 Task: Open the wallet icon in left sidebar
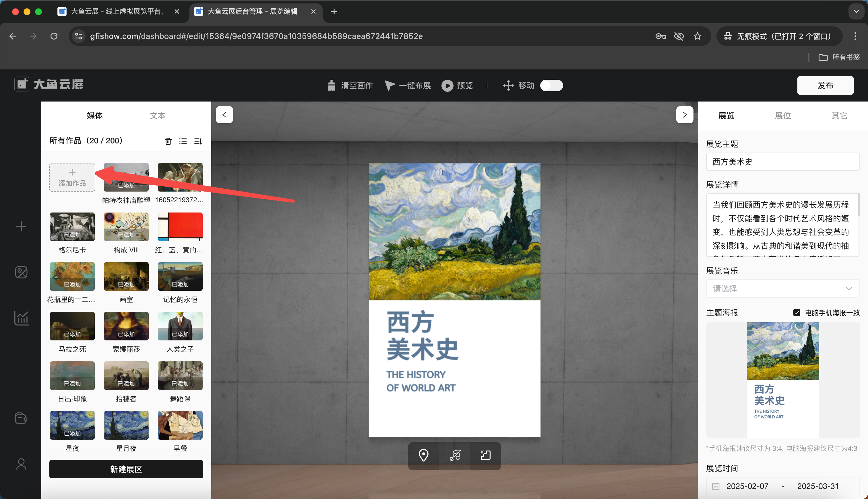[21, 418]
